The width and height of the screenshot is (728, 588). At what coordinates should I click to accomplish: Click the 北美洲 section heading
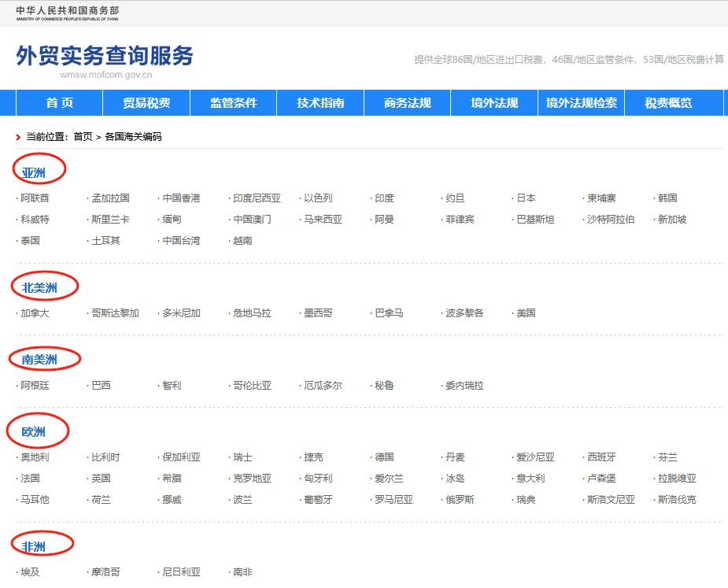39,287
